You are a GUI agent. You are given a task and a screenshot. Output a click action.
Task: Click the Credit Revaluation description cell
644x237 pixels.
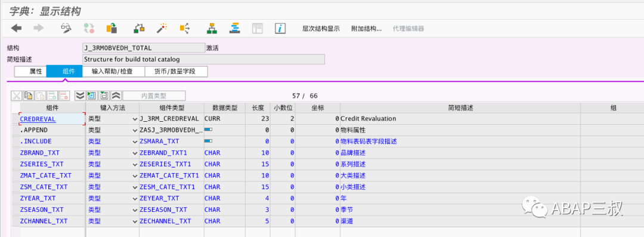460,118
